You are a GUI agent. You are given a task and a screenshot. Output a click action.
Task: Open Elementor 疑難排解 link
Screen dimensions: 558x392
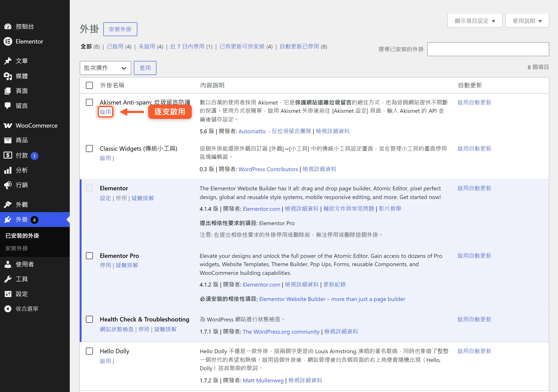click(143, 198)
